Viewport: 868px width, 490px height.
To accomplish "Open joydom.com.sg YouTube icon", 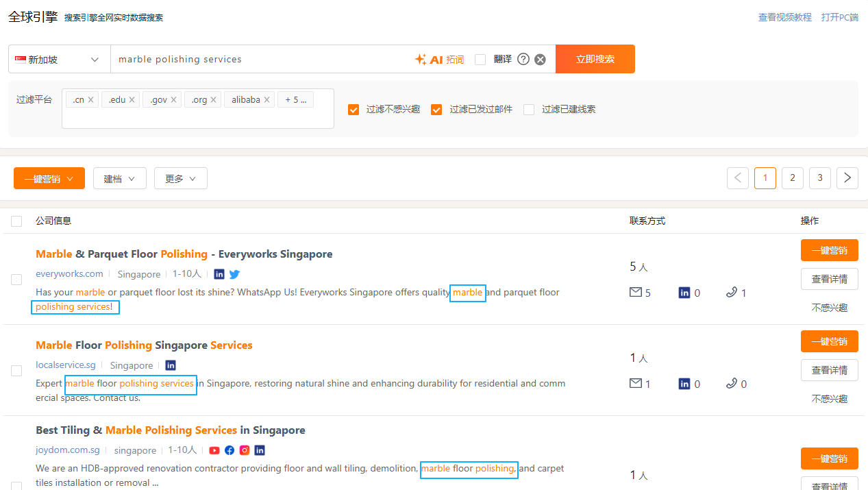I will (x=214, y=450).
